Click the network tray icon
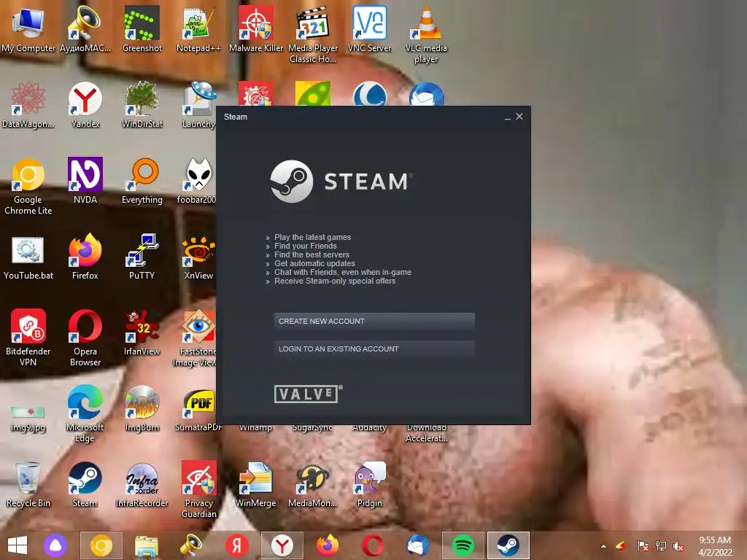747x560 pixels. [x=661, y=546]
